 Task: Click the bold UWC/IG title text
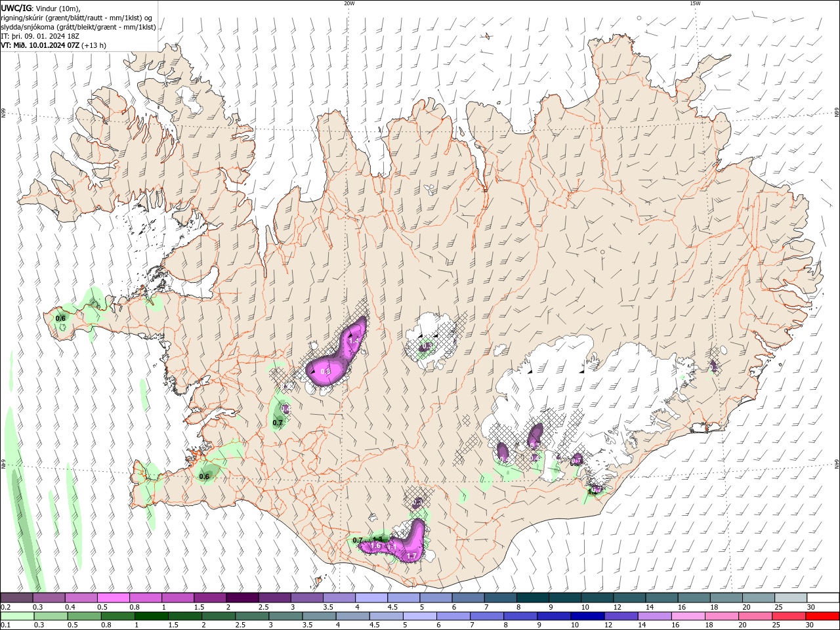coord(16,7)
